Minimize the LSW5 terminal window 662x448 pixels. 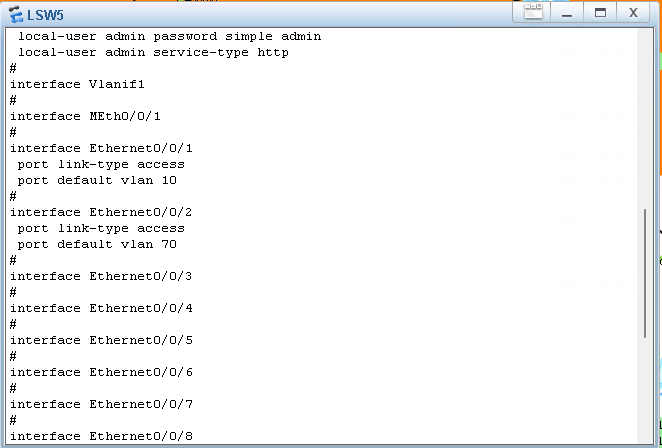(x=567, y=13)
